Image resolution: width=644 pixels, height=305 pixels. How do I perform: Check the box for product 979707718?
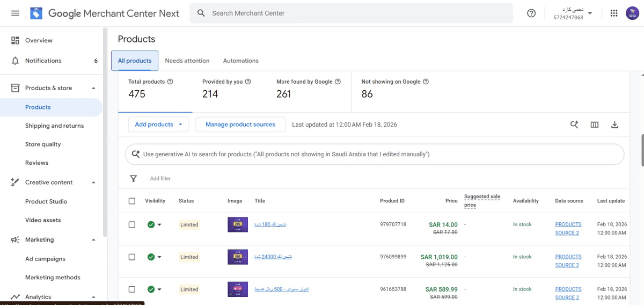[x=132, y=224]
